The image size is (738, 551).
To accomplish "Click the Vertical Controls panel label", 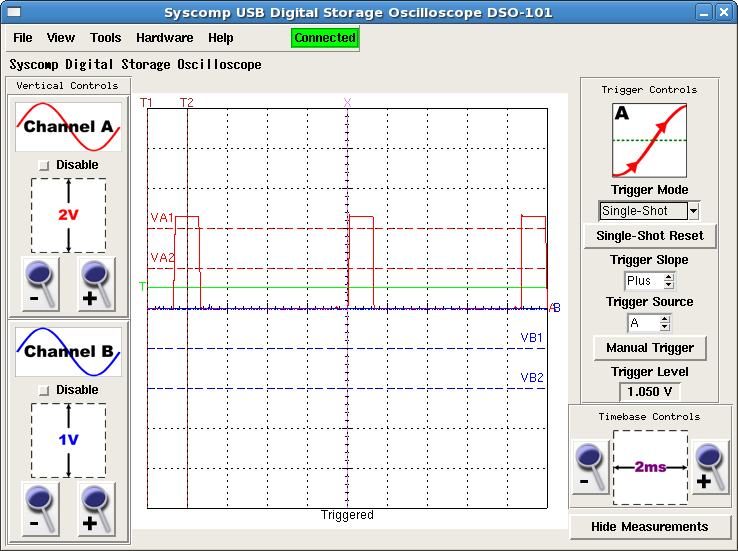I will (67, 86).
